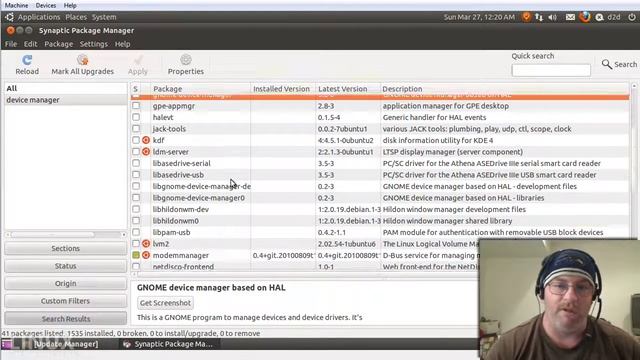The width and height of the screenshot is (640, 360).
Task: Toggle checkbox for halevt package
Action: 136,117
